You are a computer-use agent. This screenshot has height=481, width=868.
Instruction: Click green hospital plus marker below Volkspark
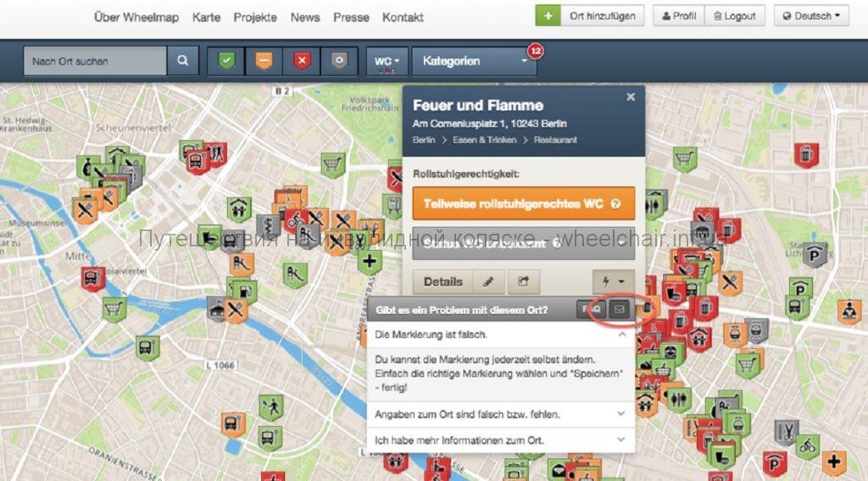click(370, 262)
